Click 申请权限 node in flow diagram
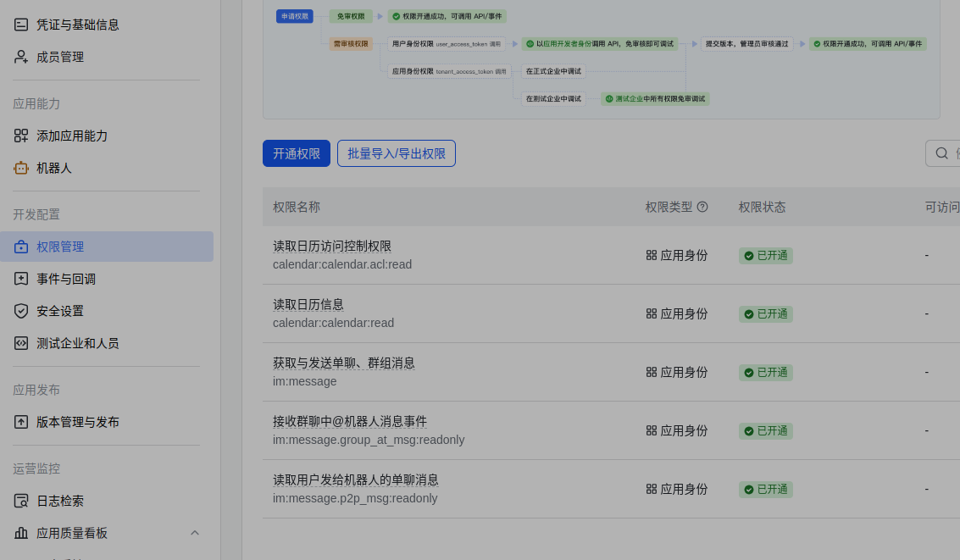The height and width of the screenshot is (560, 960). pyautogui.click(x=295, y=17)
